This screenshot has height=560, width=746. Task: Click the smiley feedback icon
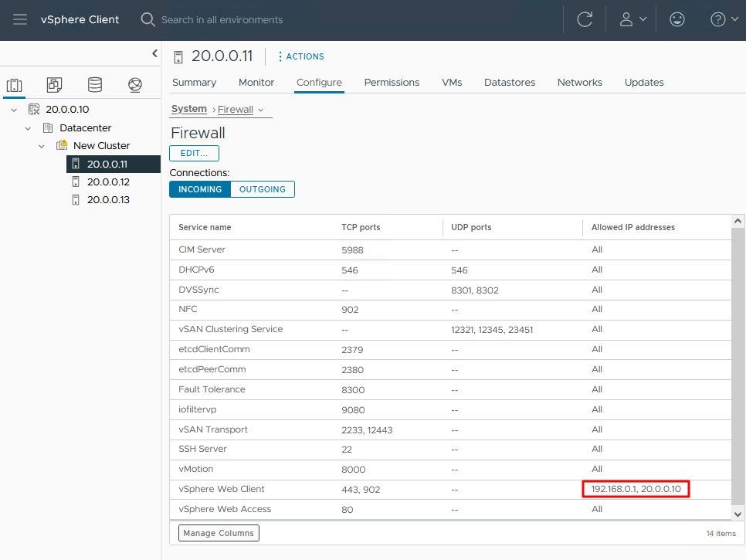click(x=677, y=19)
